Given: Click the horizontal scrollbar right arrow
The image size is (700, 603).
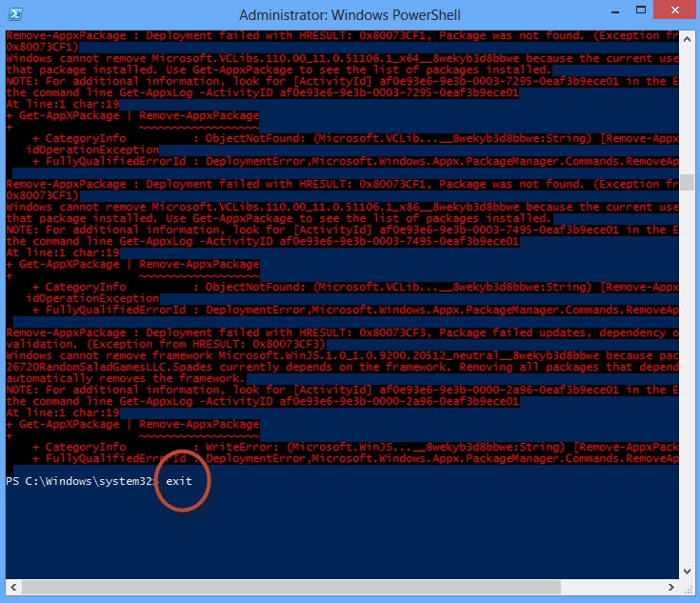Looking at the screenshot, I should pos(672,586).
